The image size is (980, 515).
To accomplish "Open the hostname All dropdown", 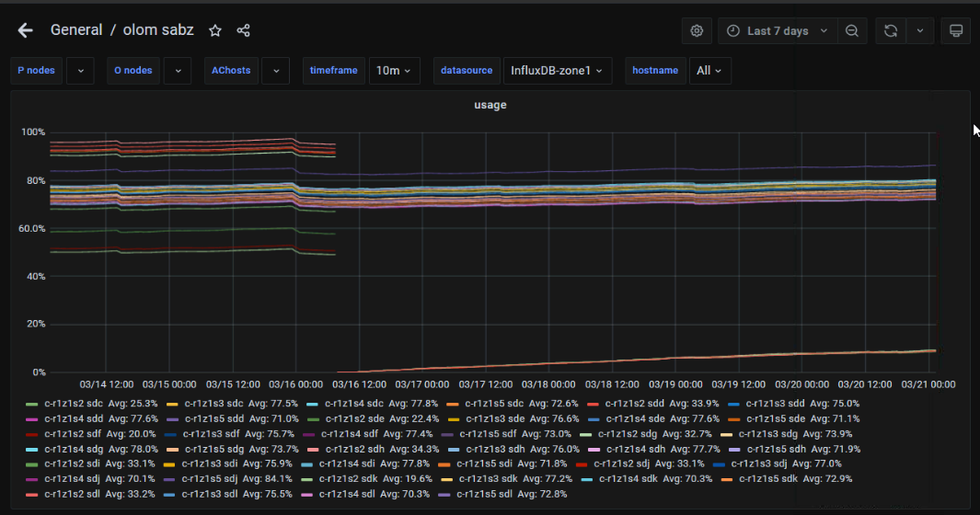I will [709, 71].
